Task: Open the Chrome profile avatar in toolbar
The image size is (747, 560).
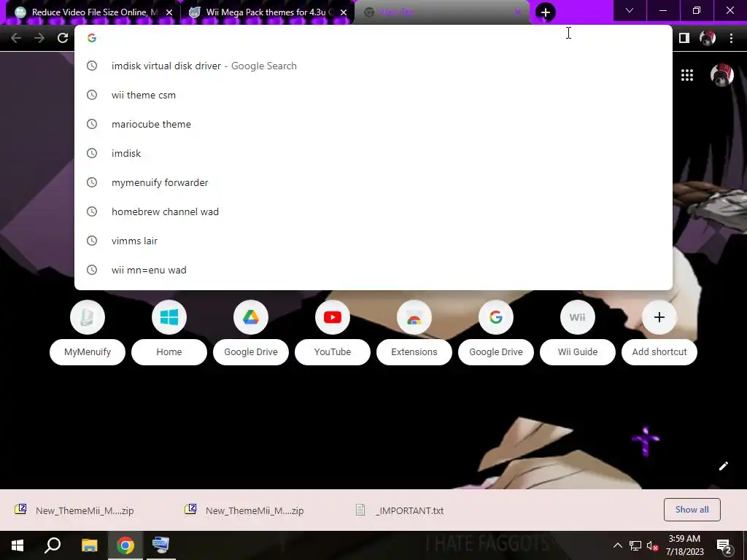Action: [708, 38]
